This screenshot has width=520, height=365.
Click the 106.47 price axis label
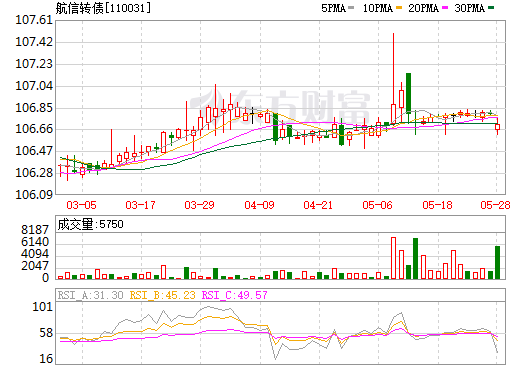[34, 151]
